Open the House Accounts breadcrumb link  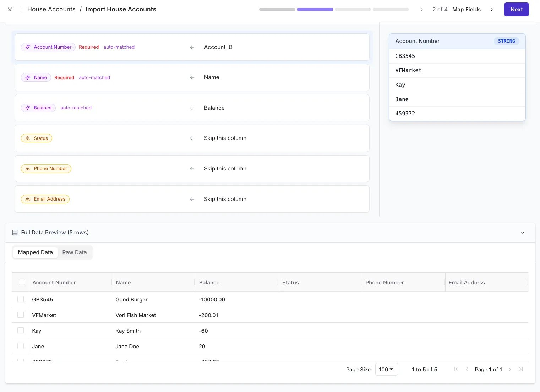point(51,9)
